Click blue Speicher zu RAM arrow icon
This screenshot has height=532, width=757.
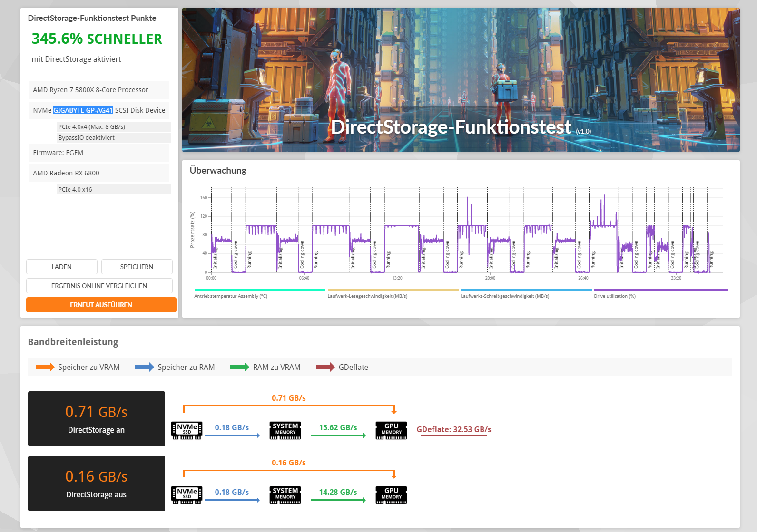point(145,367)
